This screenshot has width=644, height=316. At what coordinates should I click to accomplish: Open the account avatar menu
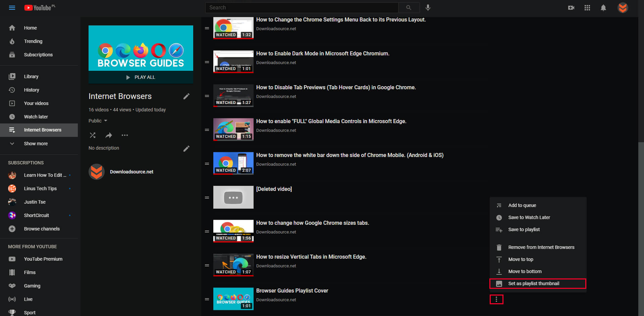pos(623,8)
